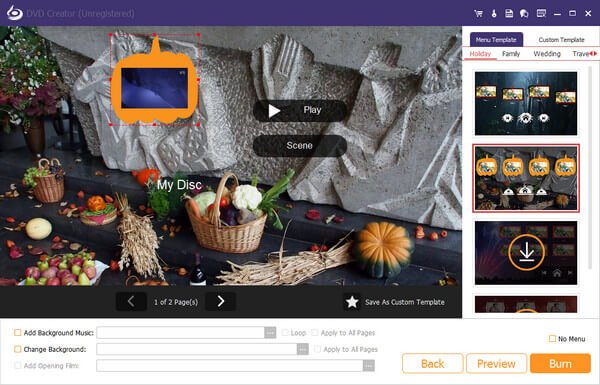This screenshot has height=385, width=600.
Task: Switch to the Custom Template tab
Action: [x=561, y=40]
